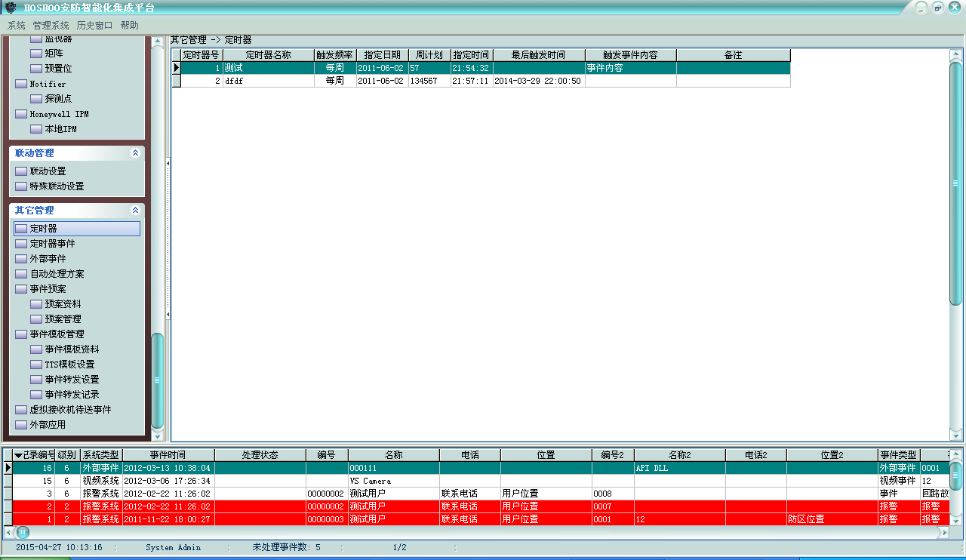Screen dimensions: 966x560
Task: Open 虚拟接收机待送事件 in the sidebar
Action: [x=70, y=410]
